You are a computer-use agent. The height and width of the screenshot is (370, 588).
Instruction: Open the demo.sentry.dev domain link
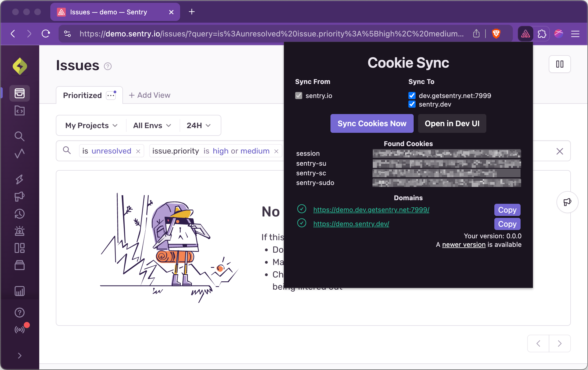pyautogui.click(x=351, y=224)
